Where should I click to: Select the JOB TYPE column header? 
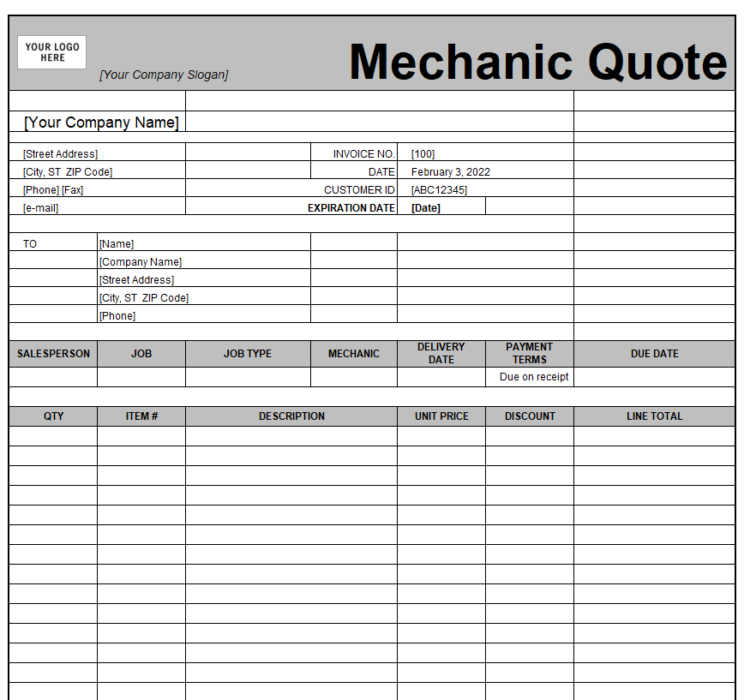pos(248,354)
